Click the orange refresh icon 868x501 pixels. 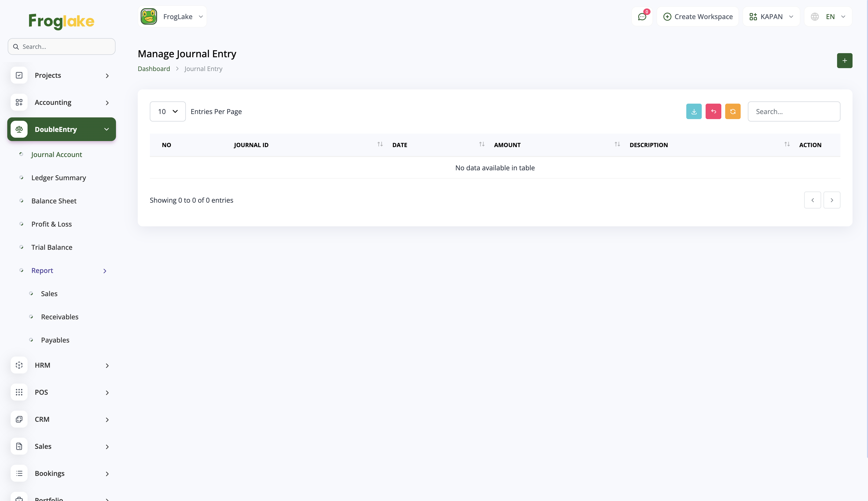(x=732, y=112)
